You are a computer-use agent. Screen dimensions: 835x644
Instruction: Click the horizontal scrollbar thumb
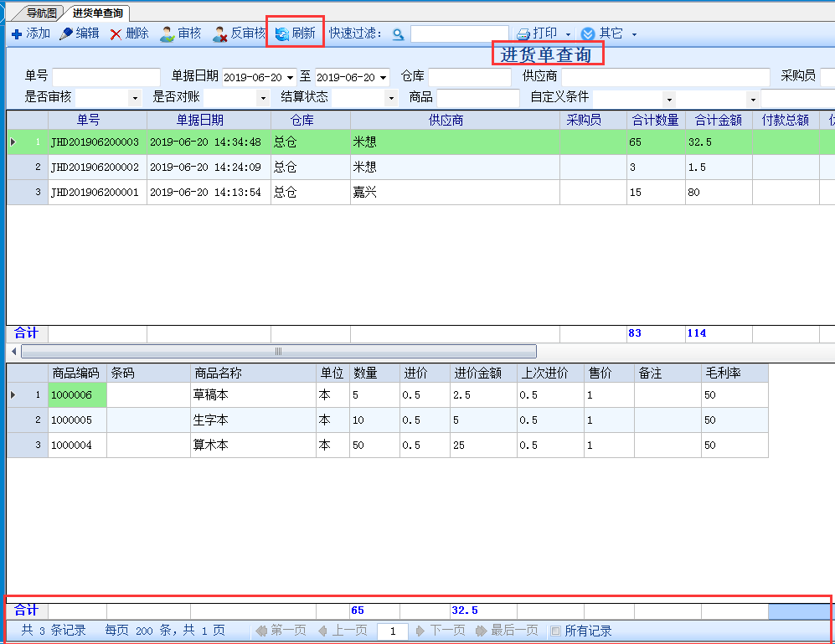[279, 351]
